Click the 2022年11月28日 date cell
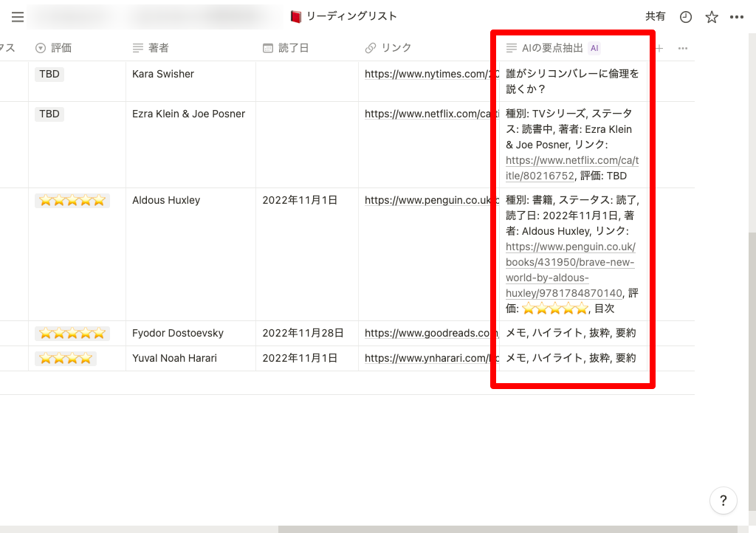This screenshot has width=756, height=533. click(303, 333)
